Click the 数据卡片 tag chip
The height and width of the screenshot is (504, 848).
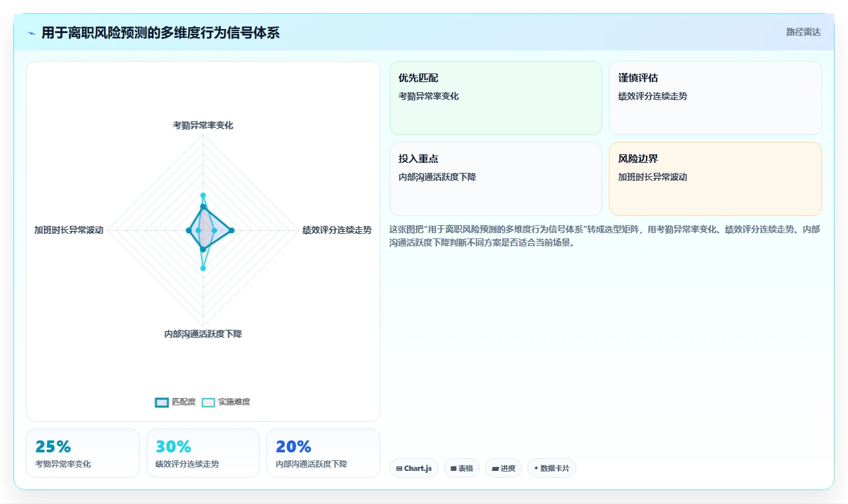(552, 468)
